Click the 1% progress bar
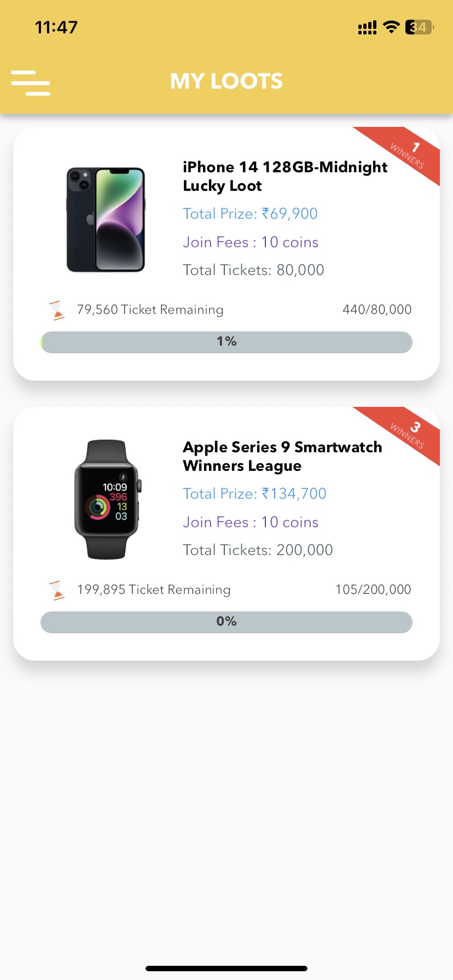453x980 pixels. (x=226, y=342)
